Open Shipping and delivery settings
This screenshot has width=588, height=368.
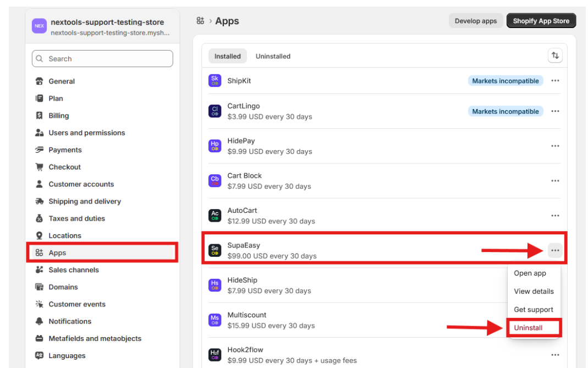point(85,201)
